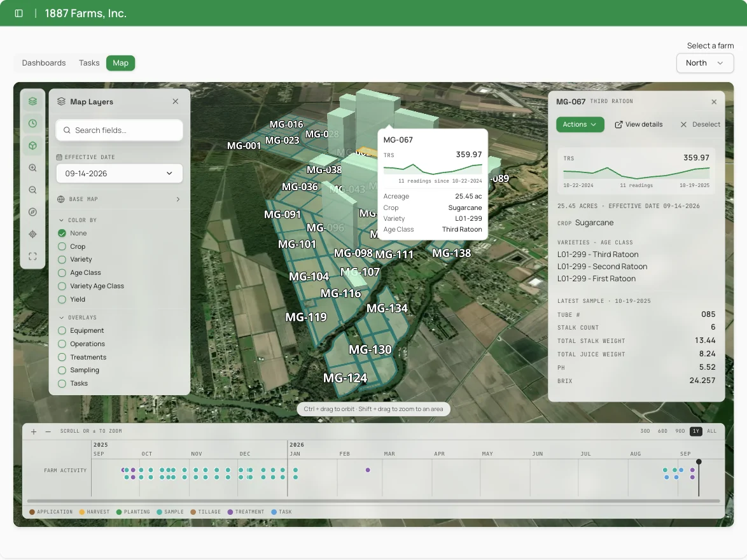Zoom in using the magnifier plus icon
Image resolution: width=747 pixels, height=560 pixels.
(x=33, y=168)
